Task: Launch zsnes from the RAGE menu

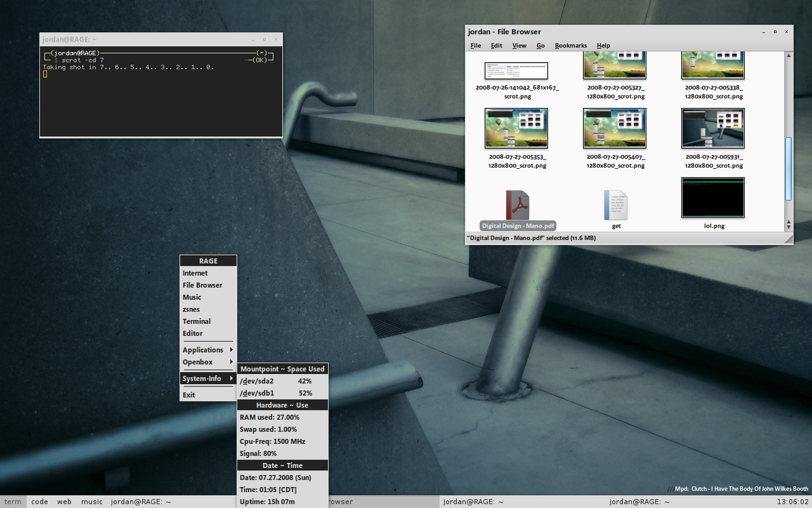Action: pyautogui.click(x=208, y=309)
